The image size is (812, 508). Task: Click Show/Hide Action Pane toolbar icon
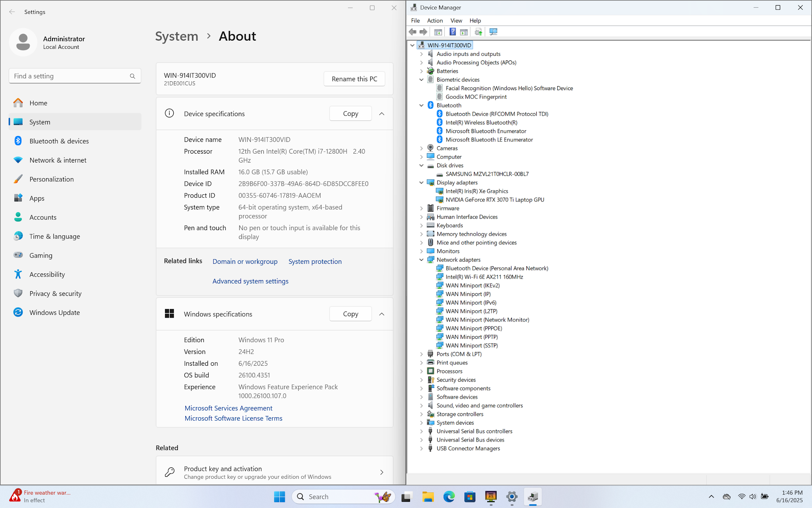464,32
